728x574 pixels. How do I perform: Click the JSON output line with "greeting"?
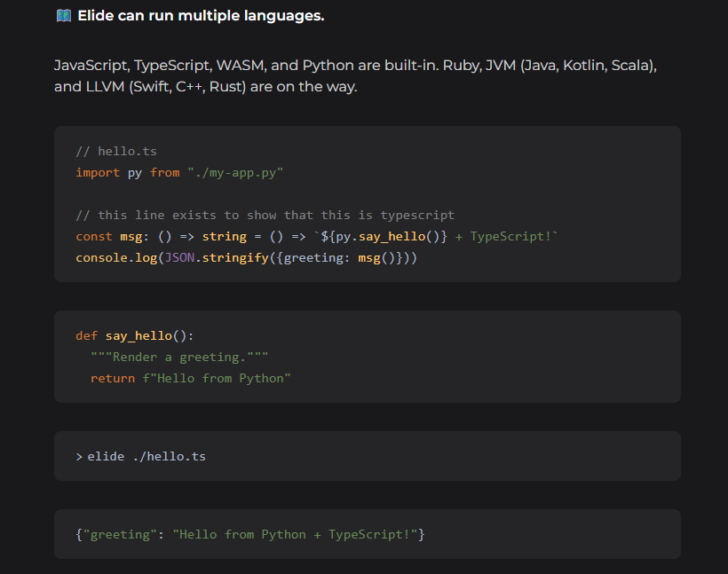[x=249, y=535]
